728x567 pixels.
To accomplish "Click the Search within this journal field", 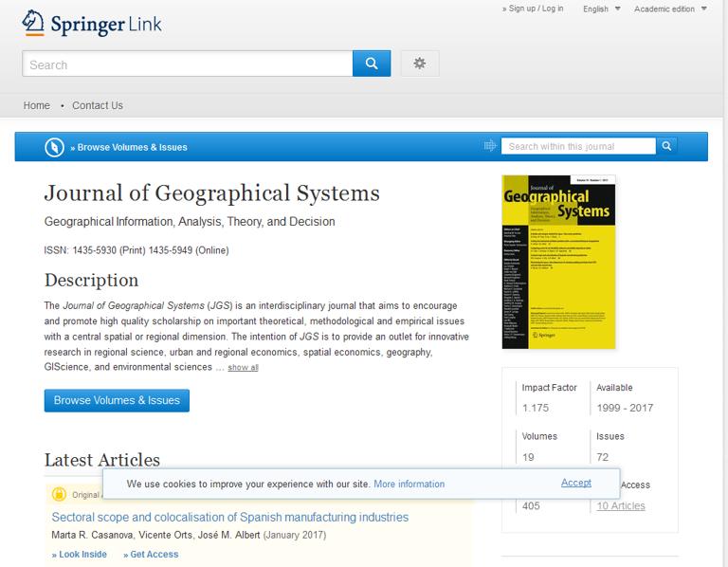I will [578, 146].
